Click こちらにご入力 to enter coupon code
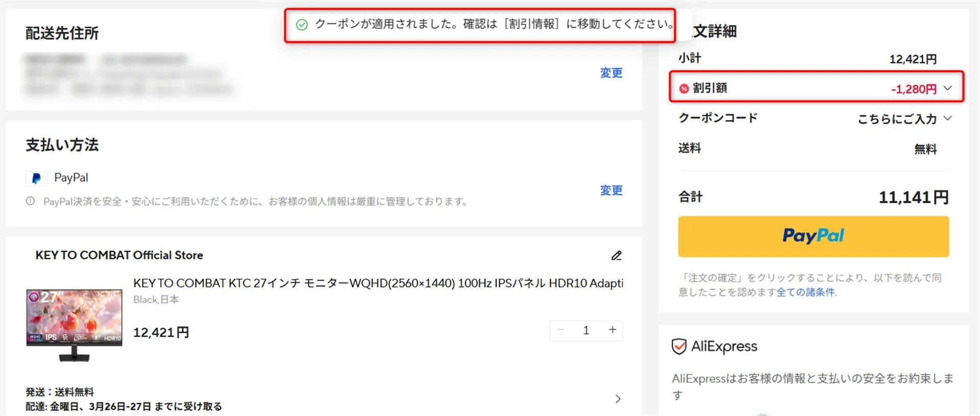The width and height of the screenshot is (980, 416). click(897, 119)
